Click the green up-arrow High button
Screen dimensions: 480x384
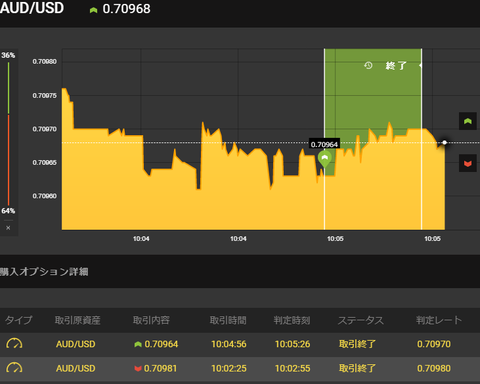[x=468, y=121]
